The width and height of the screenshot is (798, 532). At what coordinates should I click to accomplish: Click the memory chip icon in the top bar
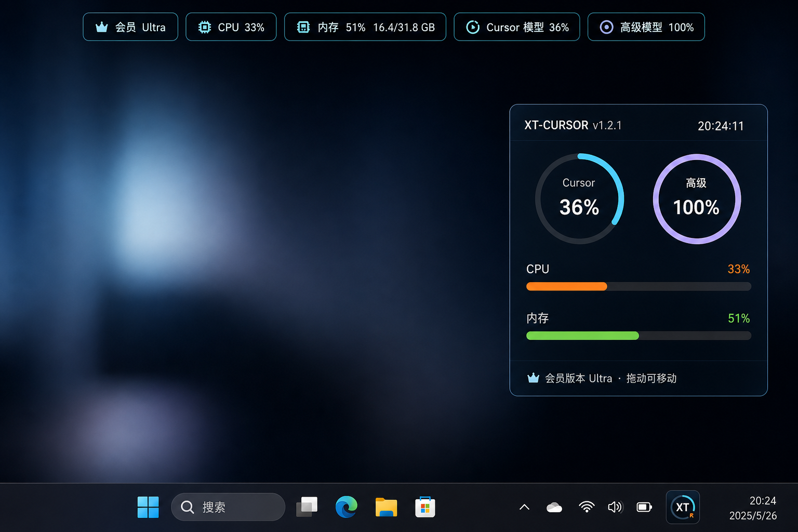pyautogui.click(x=303, y=27)
